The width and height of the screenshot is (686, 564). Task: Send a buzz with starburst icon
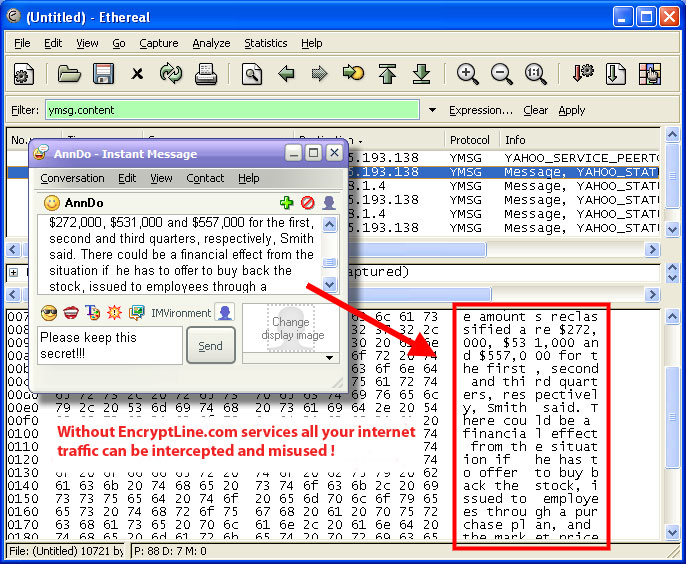point(115,312)
